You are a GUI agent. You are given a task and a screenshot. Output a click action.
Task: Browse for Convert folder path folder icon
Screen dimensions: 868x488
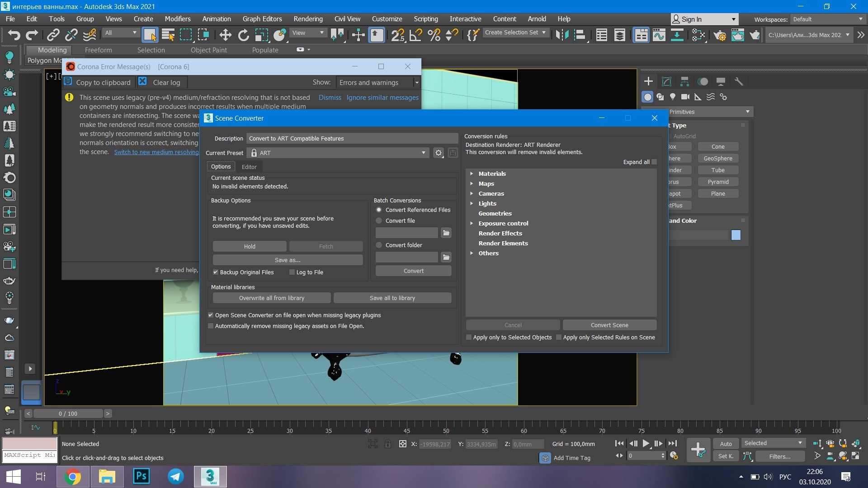point(446,257)
